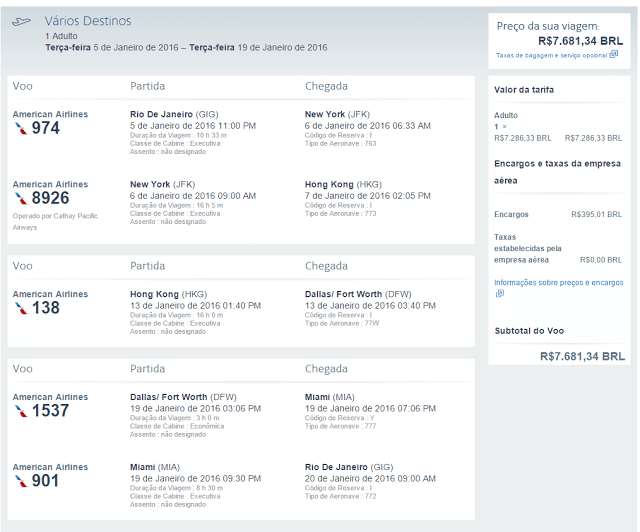The width and height of the screenshot is (640, 532).
Task: Open Informações sobre preços e encargos link
Action: (x=558, y=283)
